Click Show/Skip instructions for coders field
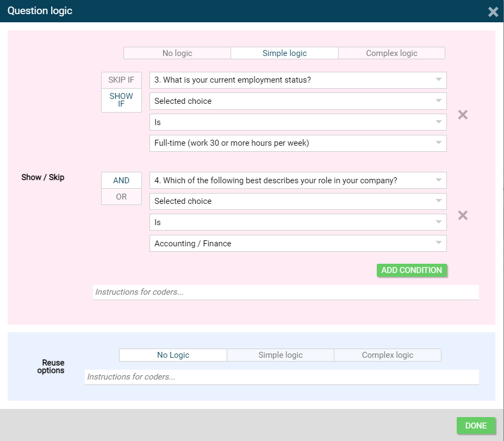The height and width of the screenshot is (441, 504). [x=285, y=292]
